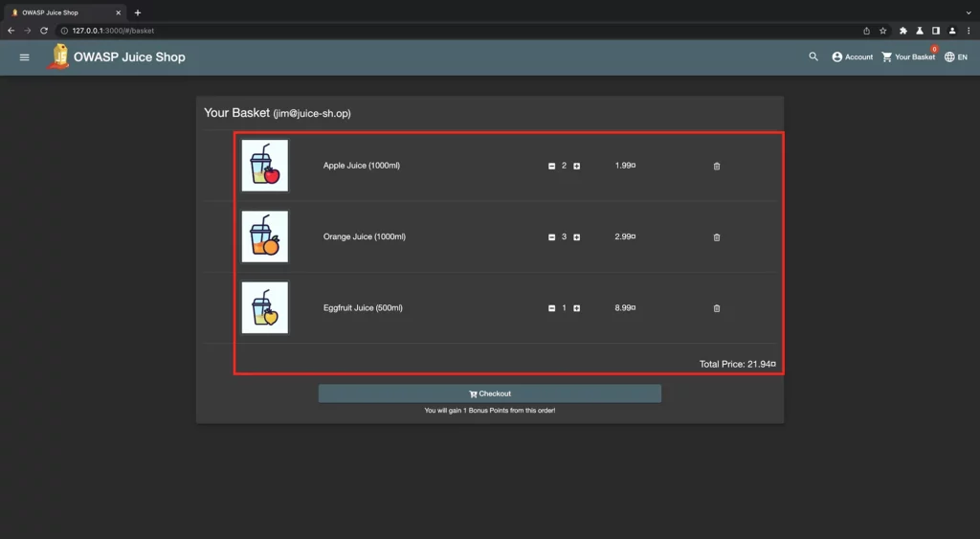The height and width of the screenshot is (539, 980).
Task: Click the Your Basket heading text
Action: [x=236, y=113]
